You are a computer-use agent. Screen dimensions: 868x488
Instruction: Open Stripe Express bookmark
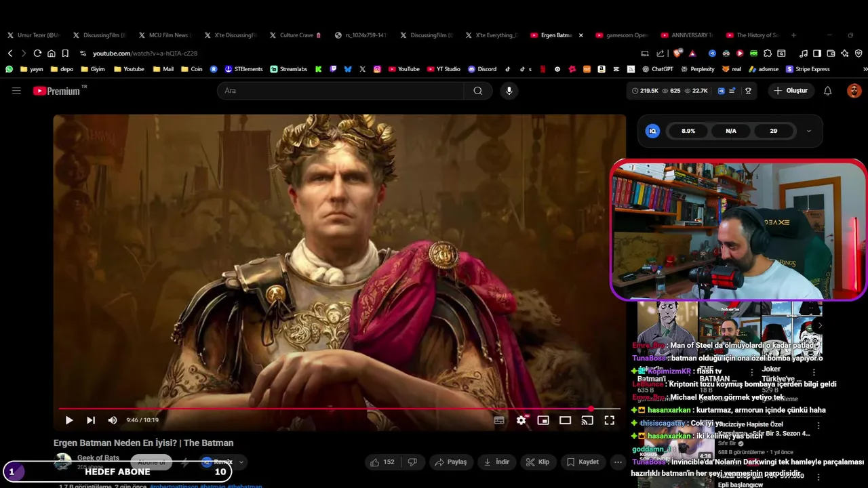point(808,69)
